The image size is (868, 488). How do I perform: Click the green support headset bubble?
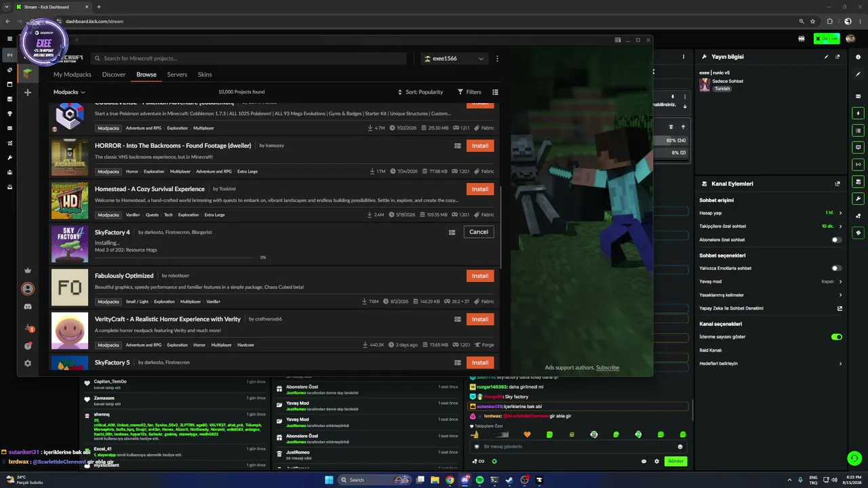click(854, 459)
